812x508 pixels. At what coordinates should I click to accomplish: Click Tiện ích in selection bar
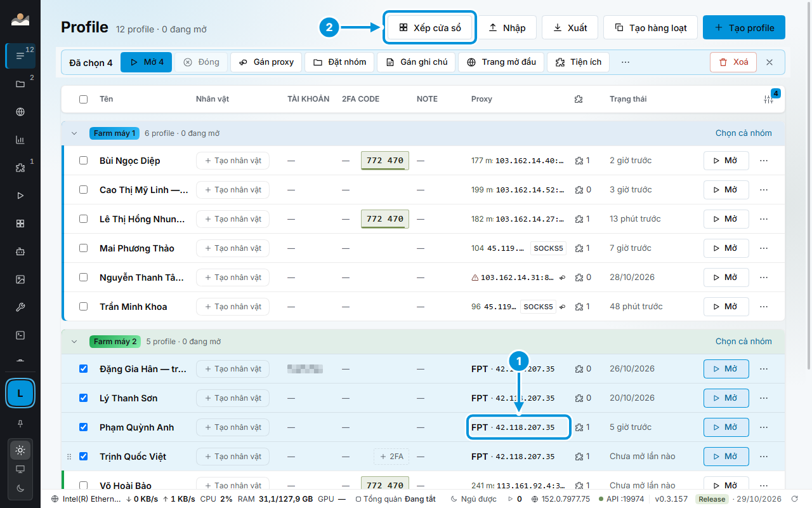[578, 62]
